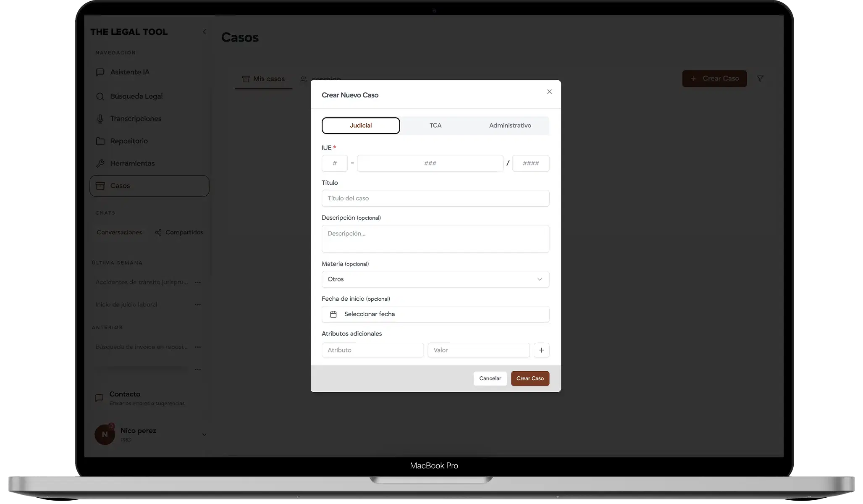863x504 pixels.
Task: Open the Seleccionar fecha date picker
Action: tap(435, 314)
